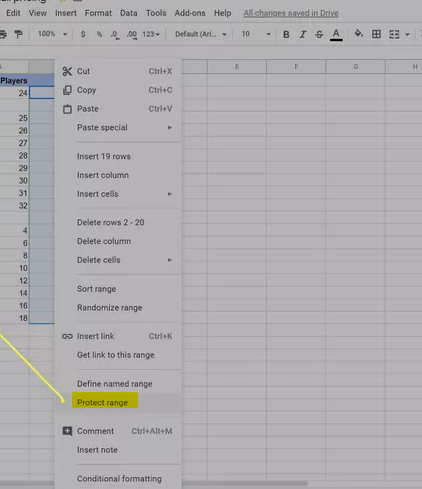Select Protect range option
The height and width of the screenshot is (489, 422).
coord(118,402)
